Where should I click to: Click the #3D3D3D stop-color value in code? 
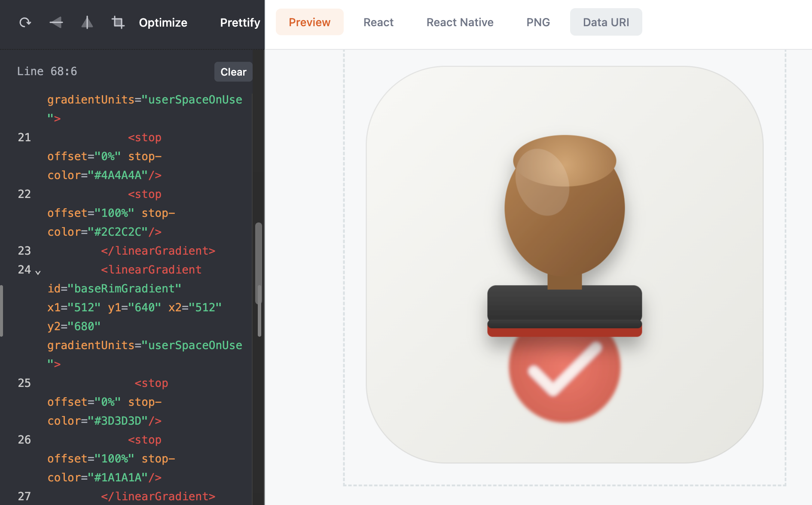tap(118, 421)
